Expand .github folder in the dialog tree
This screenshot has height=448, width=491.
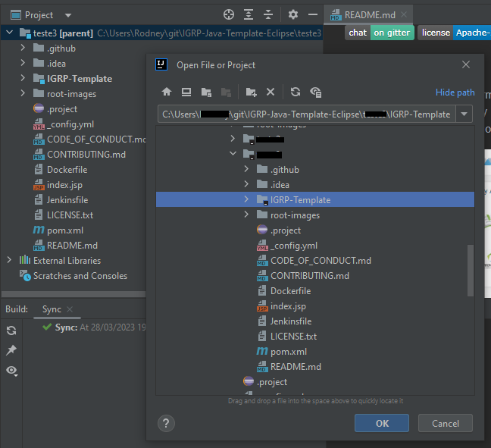pos(246,169)
